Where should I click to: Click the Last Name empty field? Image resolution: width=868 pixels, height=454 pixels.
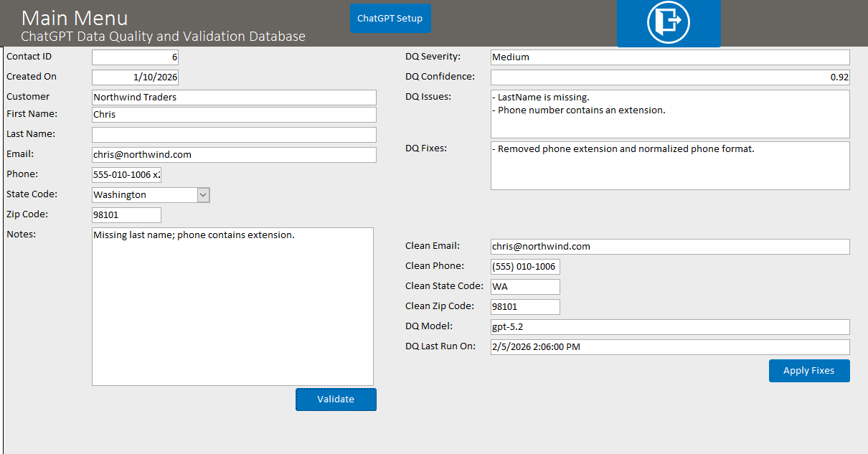coord(234,135)
